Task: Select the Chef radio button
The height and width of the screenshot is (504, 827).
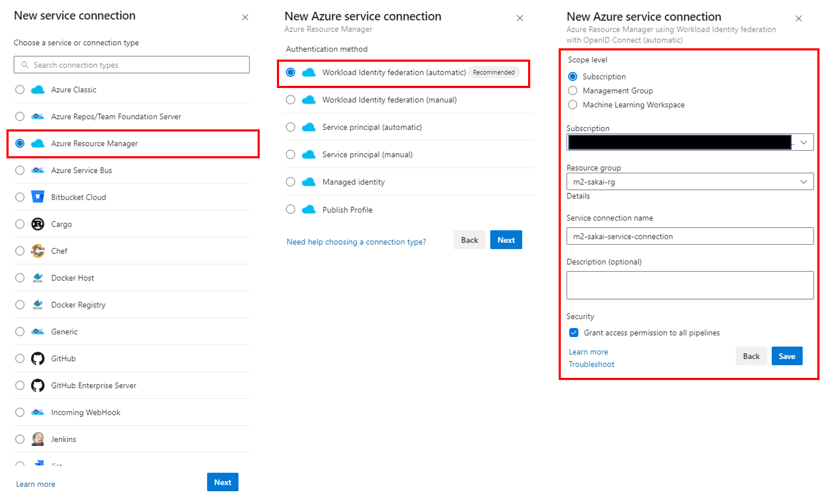Action: pyautogui.click(x=20, y=251)
